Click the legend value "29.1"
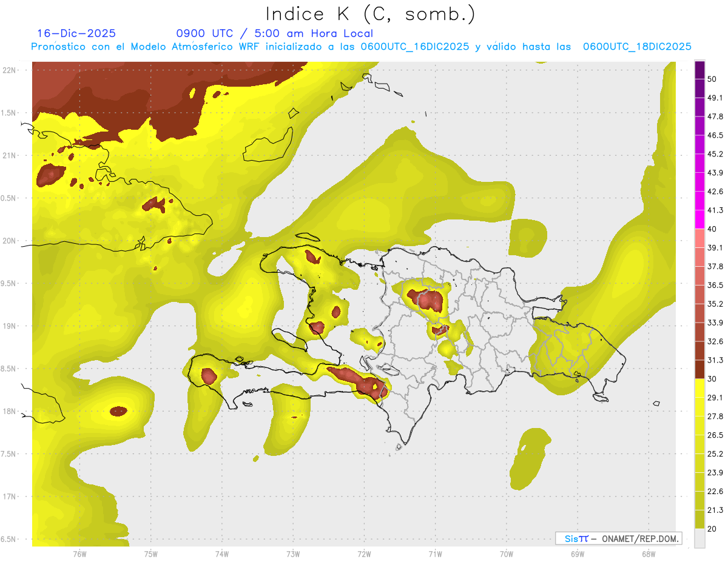Screen dimensions: 728x562 click(715, 398)
